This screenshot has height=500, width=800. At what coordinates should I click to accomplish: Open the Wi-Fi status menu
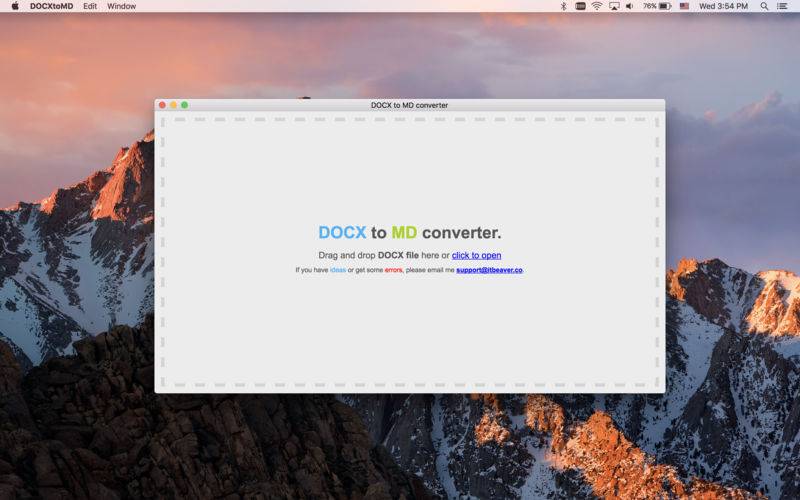pyautogui.click(x=597, y=6)
